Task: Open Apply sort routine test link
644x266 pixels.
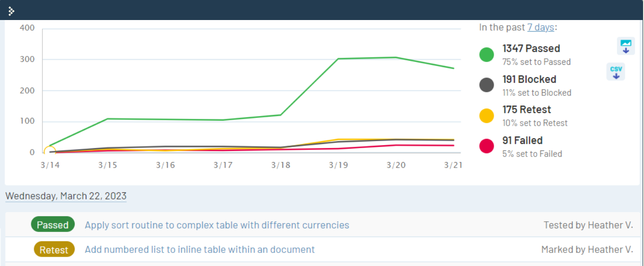Action: pos(217,225)
